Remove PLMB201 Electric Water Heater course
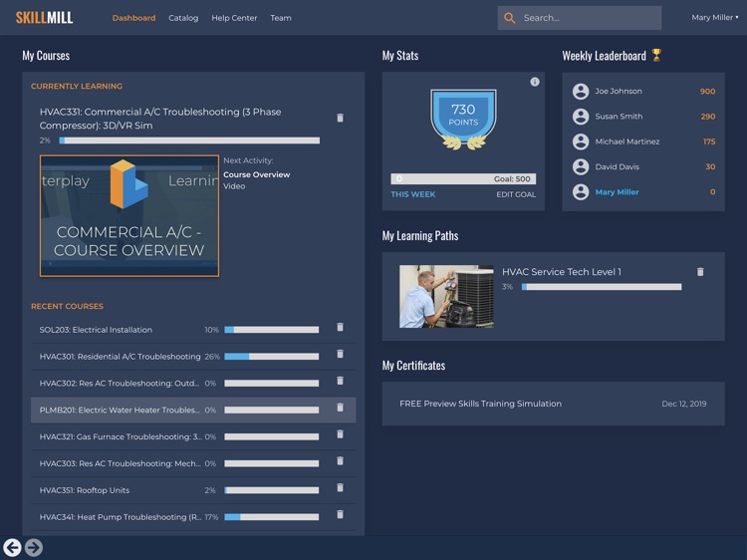Image resolution: width=747 pixels, height=560 pixels. click(341, 407)
